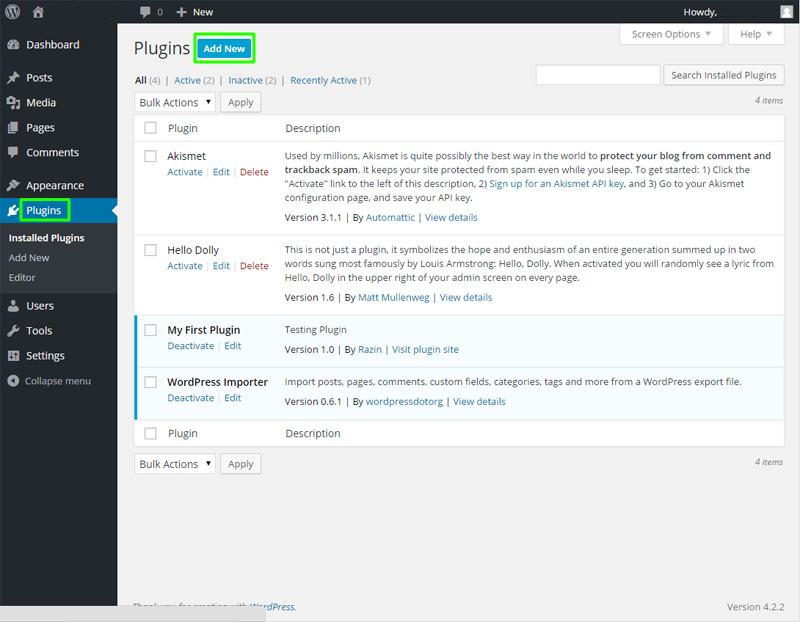This screenshot has height=622, width=800.
Task: Click the Plugins plug icon
Action: [x=13, y=210]
